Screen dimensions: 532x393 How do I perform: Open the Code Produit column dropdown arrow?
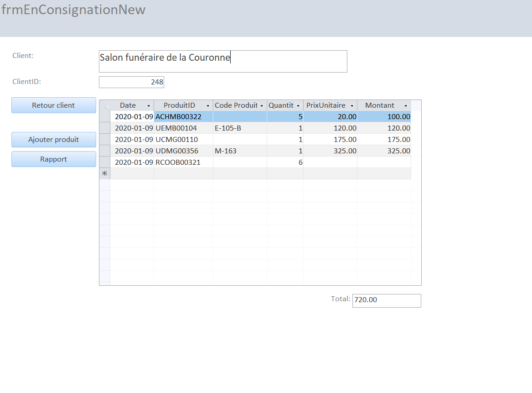point(262,106)
